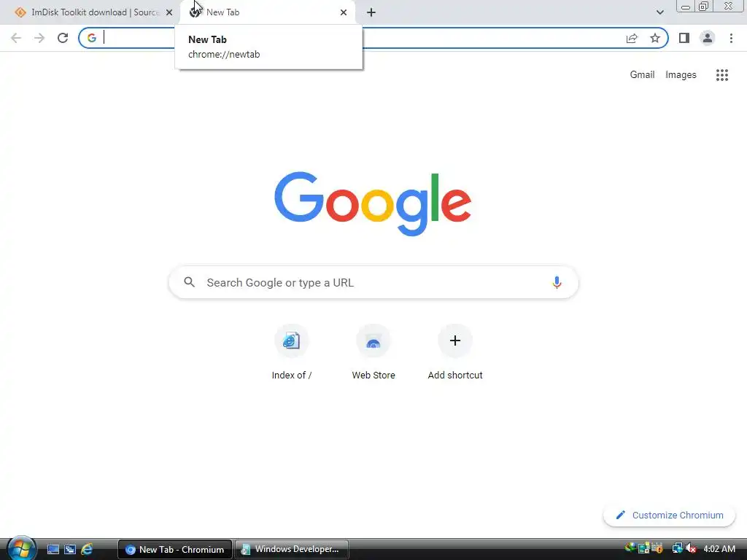Open a new tab with plus button
747x560 pixels.
(x=371, y=12)
